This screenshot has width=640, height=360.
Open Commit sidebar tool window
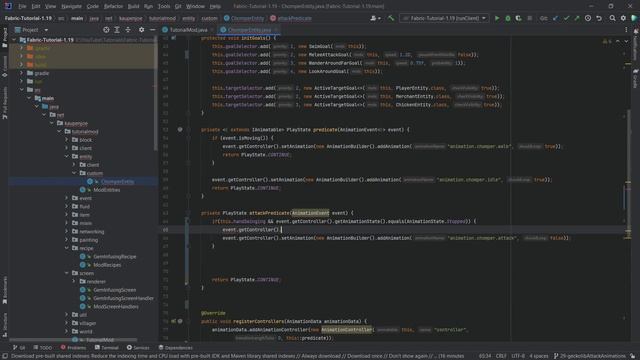[x=4, y=66]
